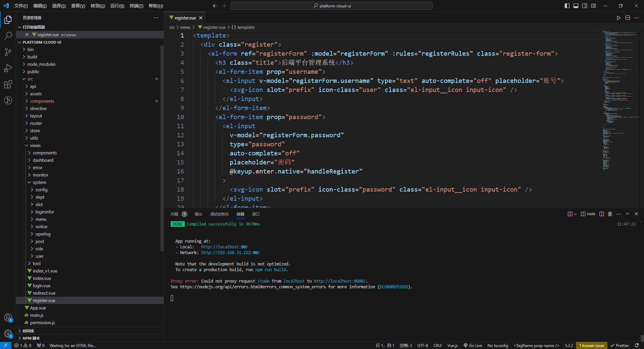
Task: Change CRLF line ending setting
Action: [x=437, y=345]
